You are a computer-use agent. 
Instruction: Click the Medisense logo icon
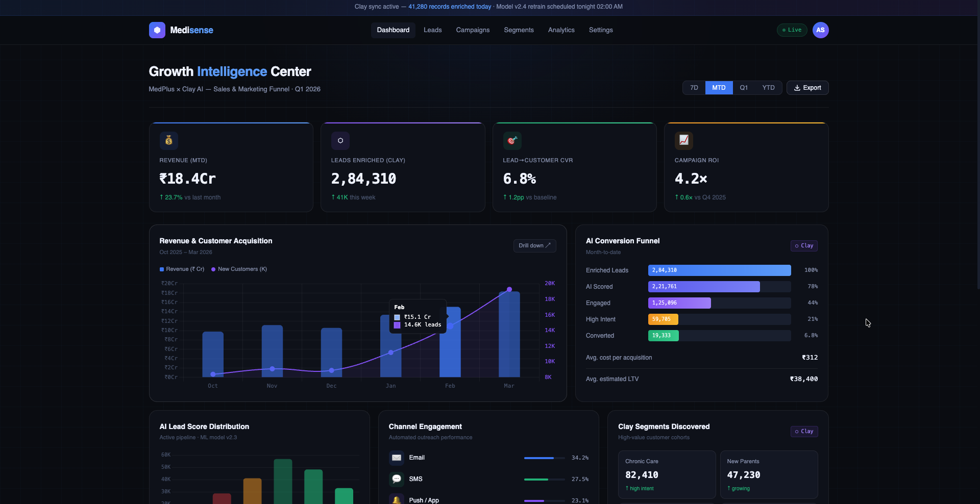pyautogui.click(x=157, y=30)
